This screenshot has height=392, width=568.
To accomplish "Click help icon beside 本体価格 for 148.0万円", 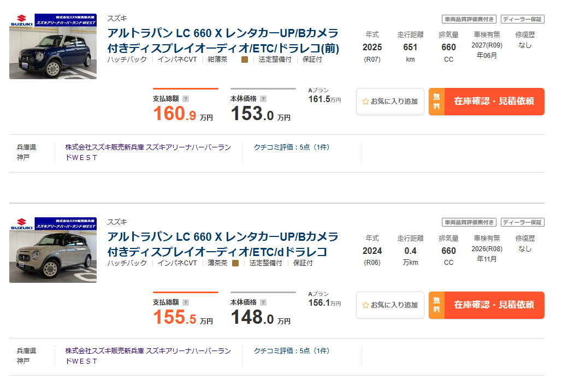I will [263, 302].
